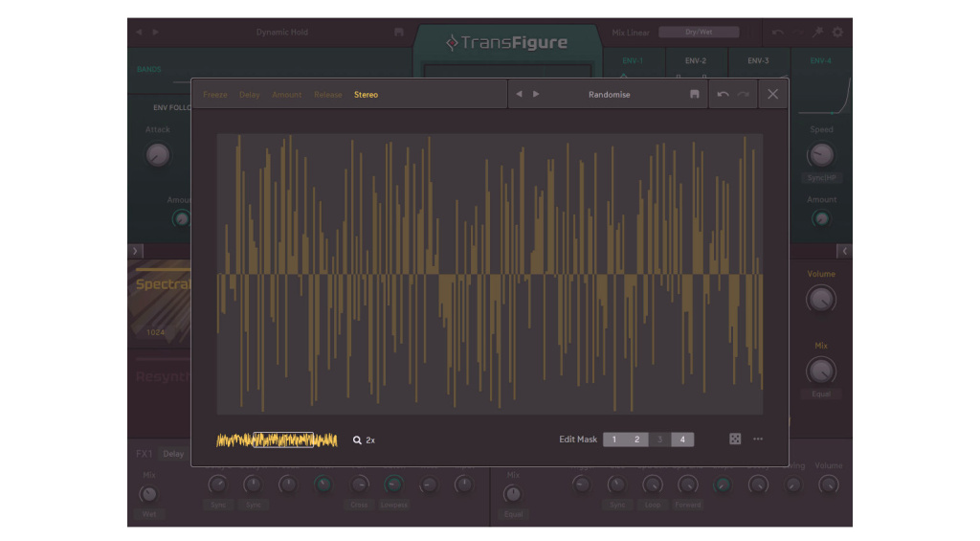Screen dimensions: 980x541
Task: Select the Amount tab
Action: click(287, 95)
